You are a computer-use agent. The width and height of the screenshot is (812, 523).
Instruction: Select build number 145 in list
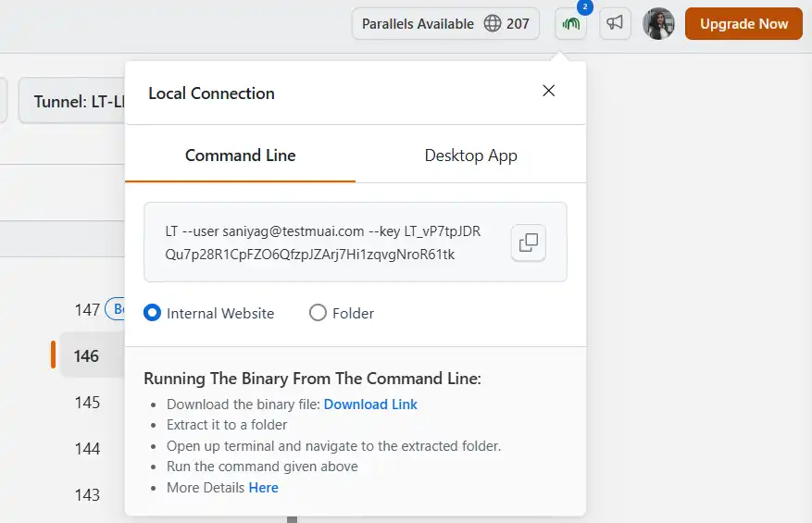click(87, 403)
